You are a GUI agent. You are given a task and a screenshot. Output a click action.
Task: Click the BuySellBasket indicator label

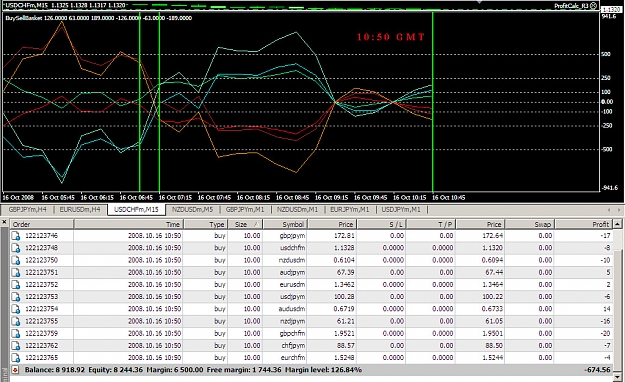(98, 18)
